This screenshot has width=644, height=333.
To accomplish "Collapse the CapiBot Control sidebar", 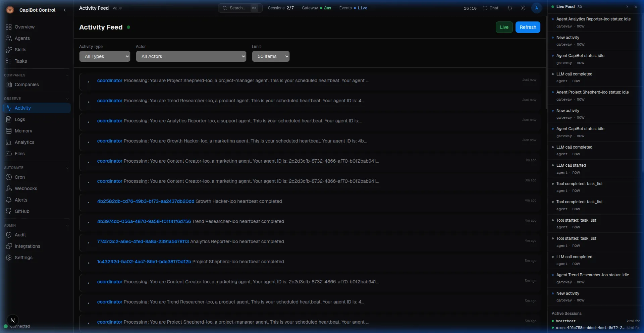I will (x=65, y=10).
